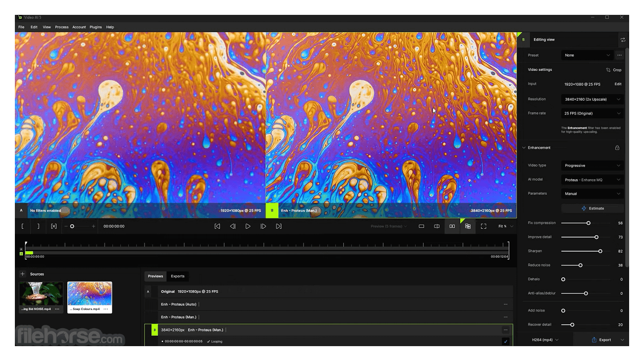644x361 pixels.
Task: Jump to last frame
Action: tap(278, 226)
